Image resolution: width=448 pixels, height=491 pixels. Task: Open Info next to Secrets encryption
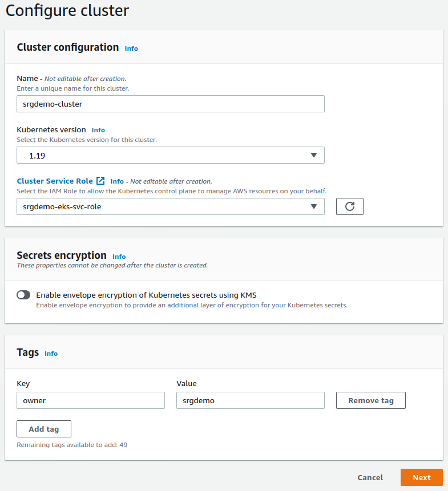point(119,257)
